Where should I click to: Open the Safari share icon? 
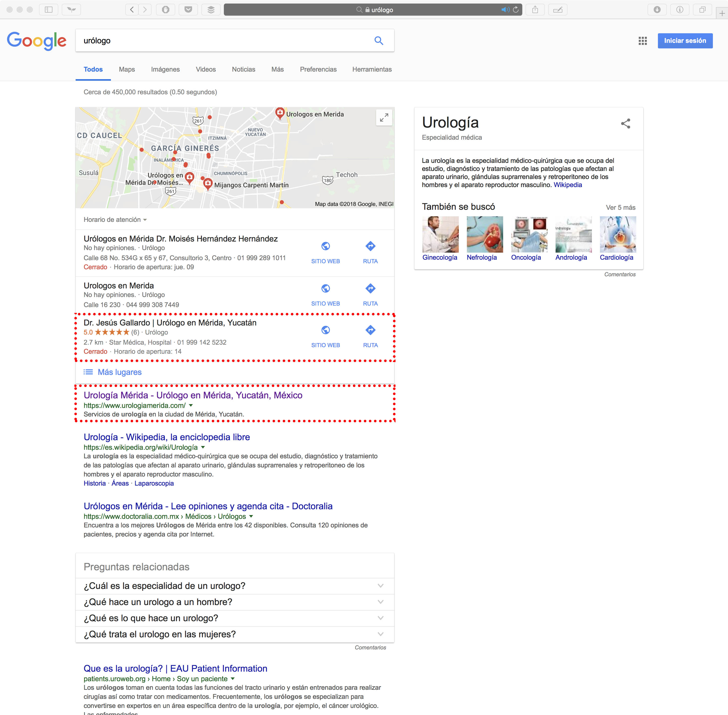(x=535, y=10)
